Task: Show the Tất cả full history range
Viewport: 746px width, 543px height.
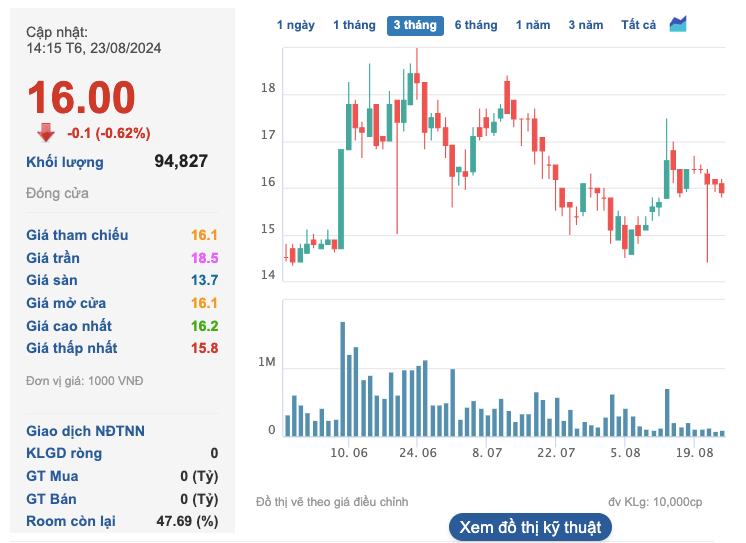Action: [638, 25]
